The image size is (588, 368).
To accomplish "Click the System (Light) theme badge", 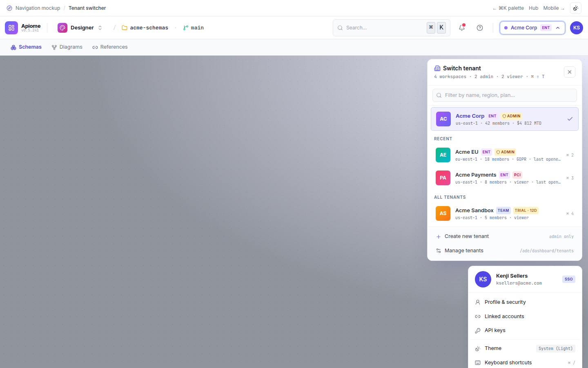I will point(555,348).
